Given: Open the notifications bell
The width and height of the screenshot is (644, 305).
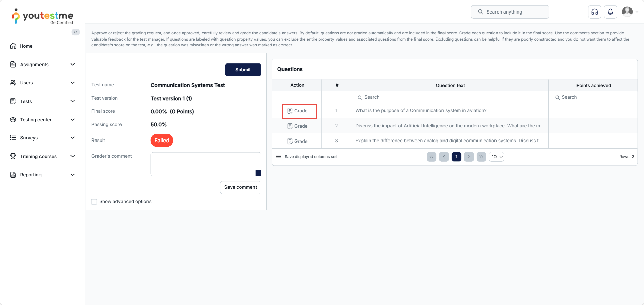Looking at the screenshot, I should [610, 12].
